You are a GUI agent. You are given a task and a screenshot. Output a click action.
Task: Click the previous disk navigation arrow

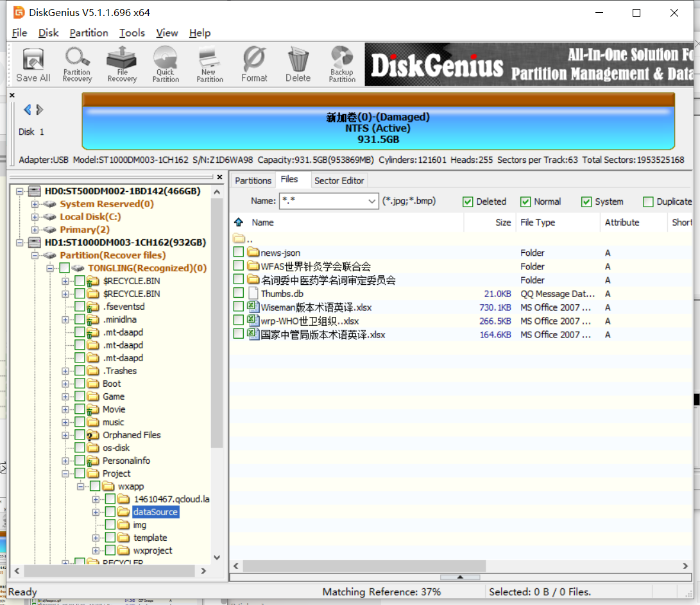26,109
